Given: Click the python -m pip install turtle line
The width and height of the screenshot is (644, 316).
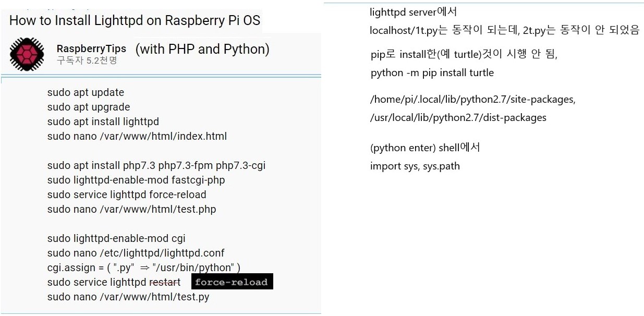Looking at the screenshot, I should point(432,72).
